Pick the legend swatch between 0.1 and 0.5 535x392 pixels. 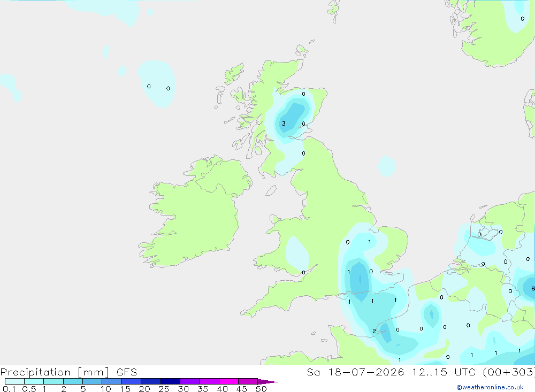(x=14, y=381)
